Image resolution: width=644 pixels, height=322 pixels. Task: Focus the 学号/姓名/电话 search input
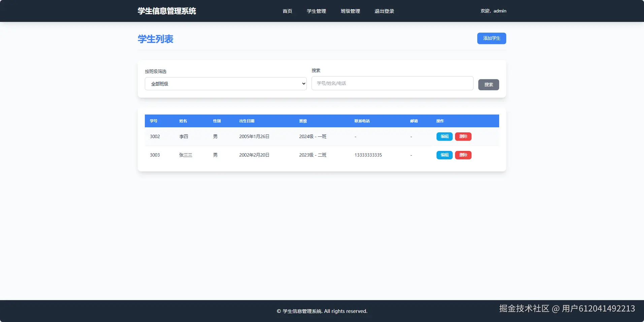pyautogui.click(x=392, y=83)
